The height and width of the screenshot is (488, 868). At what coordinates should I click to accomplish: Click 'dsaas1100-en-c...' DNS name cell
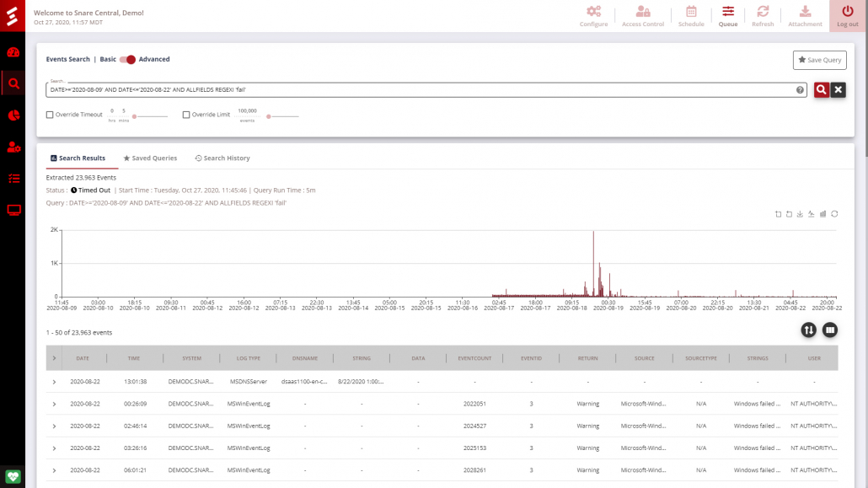[x=304, y=382]
